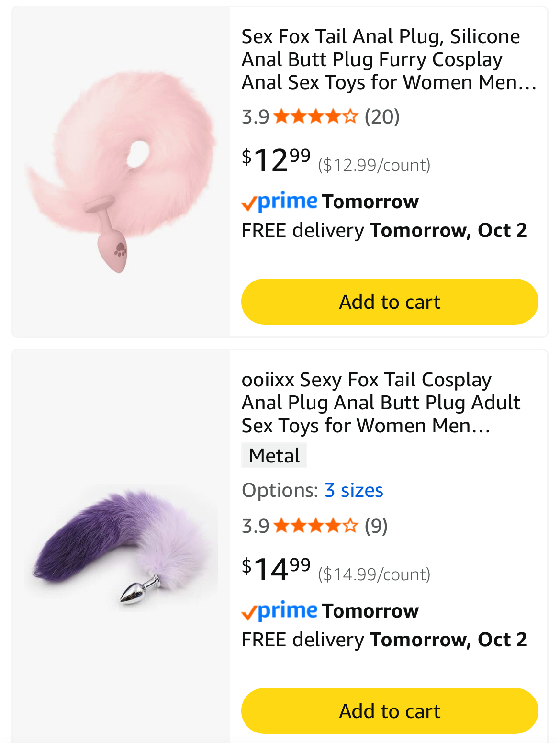Screen dimensions: 560x743
Task: Click the ($12.99/count) unit price
Action: (374, 165)
